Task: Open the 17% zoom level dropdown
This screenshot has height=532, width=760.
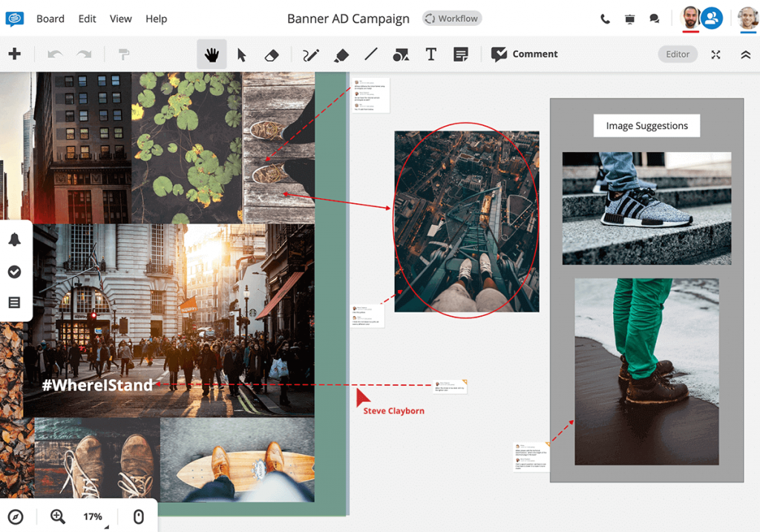Action: coord(92,516)
